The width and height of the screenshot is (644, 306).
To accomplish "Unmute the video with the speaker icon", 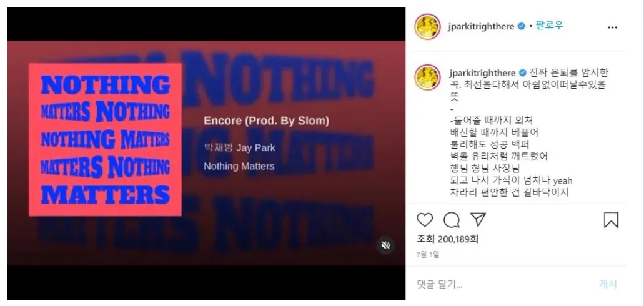I will [x=385, y=245].
